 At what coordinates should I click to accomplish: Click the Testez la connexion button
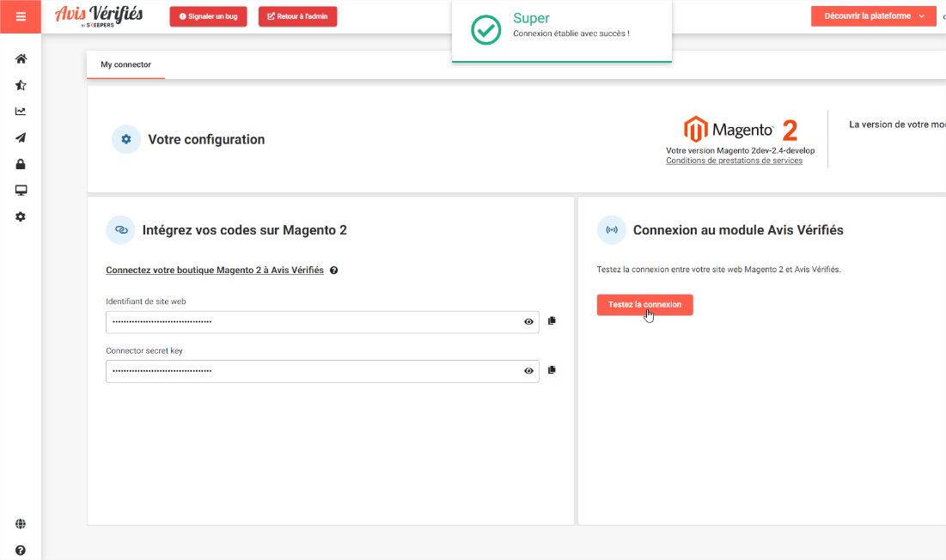[644, 305]
